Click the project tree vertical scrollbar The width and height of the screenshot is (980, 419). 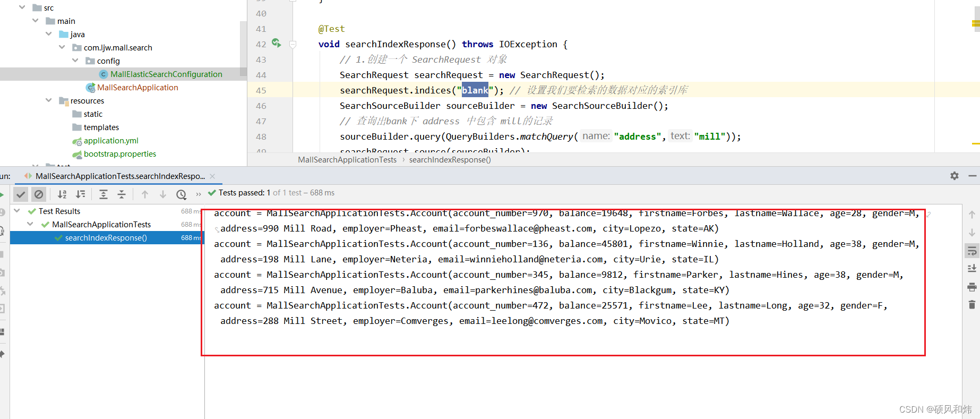(x=243, y=48)
